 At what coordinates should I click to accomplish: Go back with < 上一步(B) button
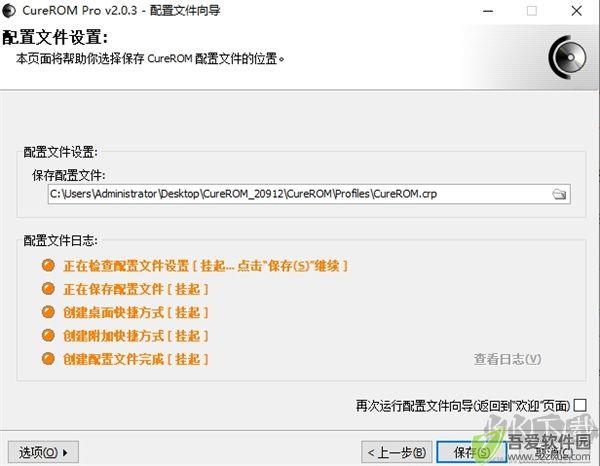coord(396,453)
